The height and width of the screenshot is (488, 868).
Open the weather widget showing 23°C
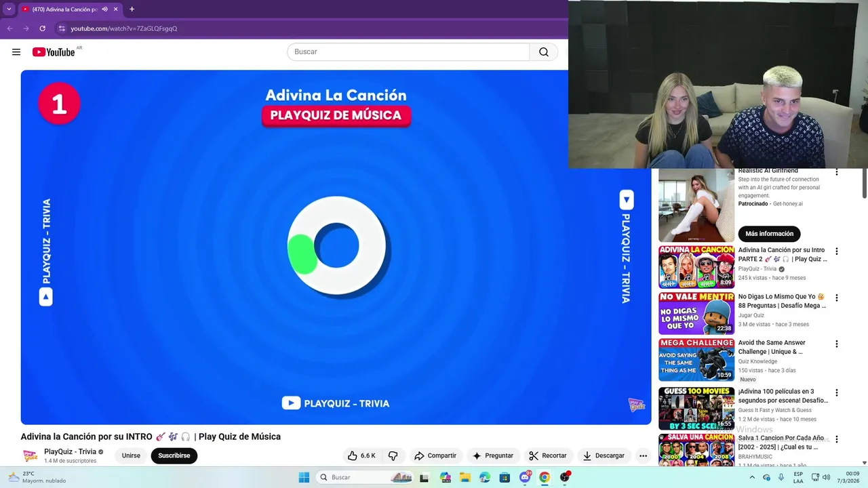pyautogui.click(x=37, y=477)
